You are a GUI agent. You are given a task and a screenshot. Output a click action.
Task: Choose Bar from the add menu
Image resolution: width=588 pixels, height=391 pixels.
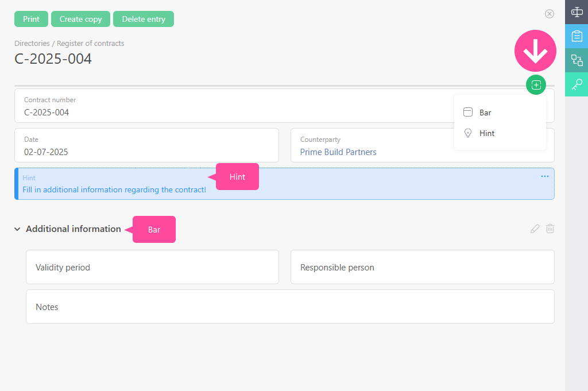pos(485,113)
